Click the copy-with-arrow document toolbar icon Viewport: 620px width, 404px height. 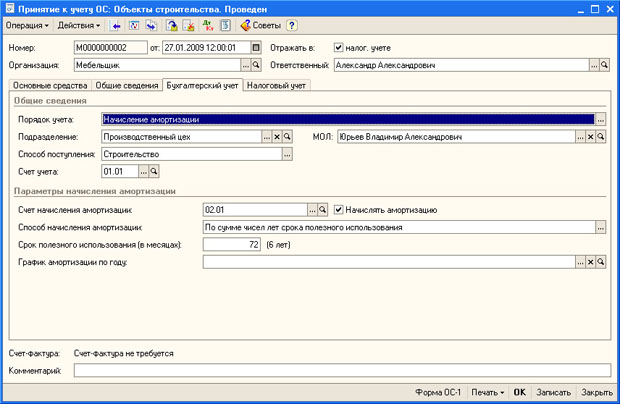tap(151, 26)
